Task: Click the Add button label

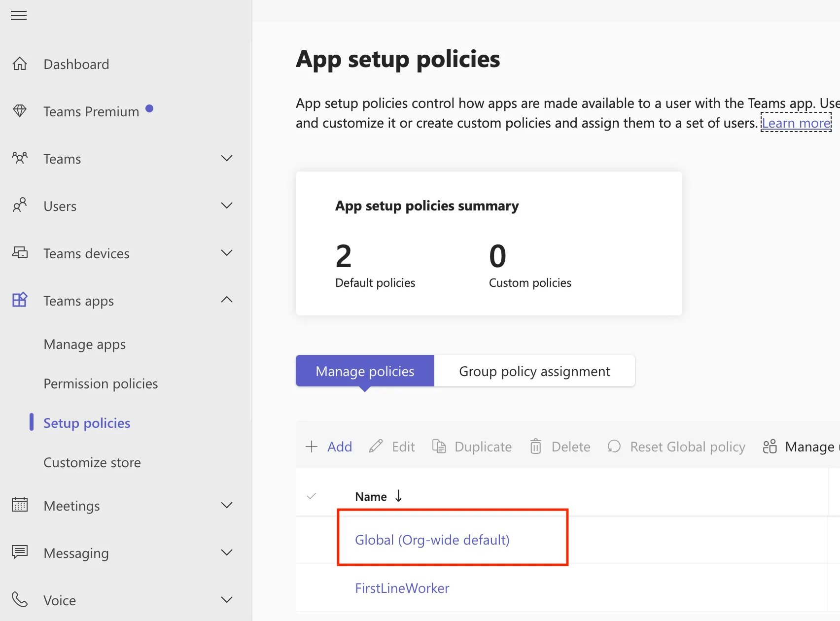Action: pyautogui.click(x=340, y=447)
